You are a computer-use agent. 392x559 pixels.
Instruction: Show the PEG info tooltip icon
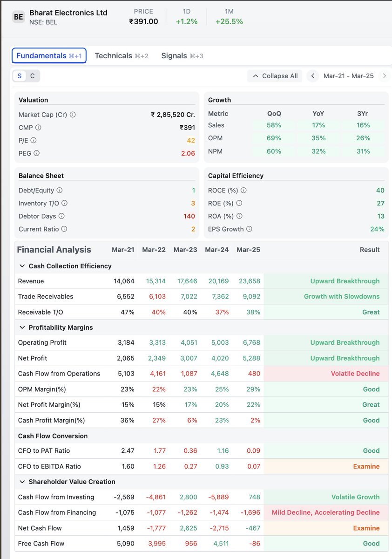[36, 153]
